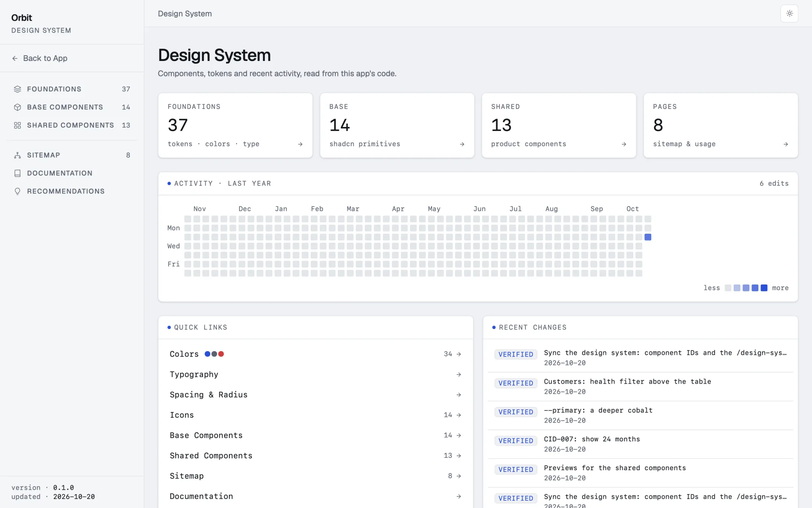Viewport: 812px width, 508px height.
Task: Open Foundations in the sidebar
Action: point(72,89)
